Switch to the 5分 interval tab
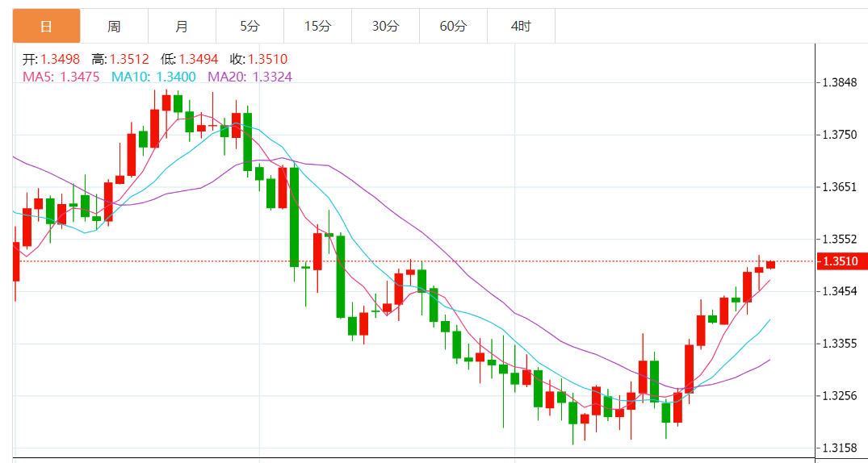 (x=249, y=27)
